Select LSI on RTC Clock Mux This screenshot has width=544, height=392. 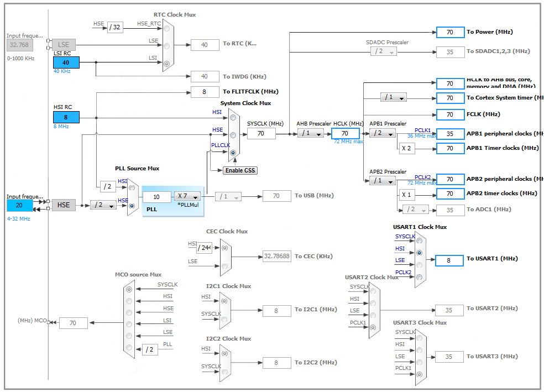167,64
